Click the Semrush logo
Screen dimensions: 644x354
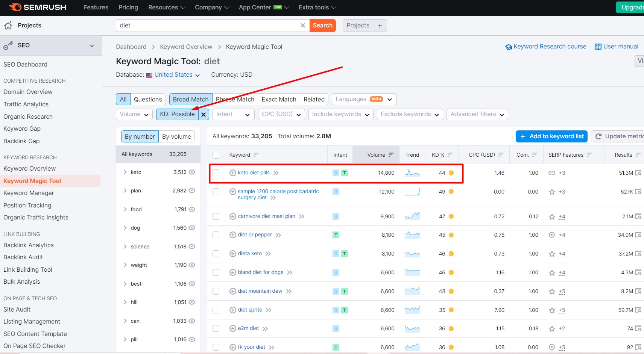point(38,7)
